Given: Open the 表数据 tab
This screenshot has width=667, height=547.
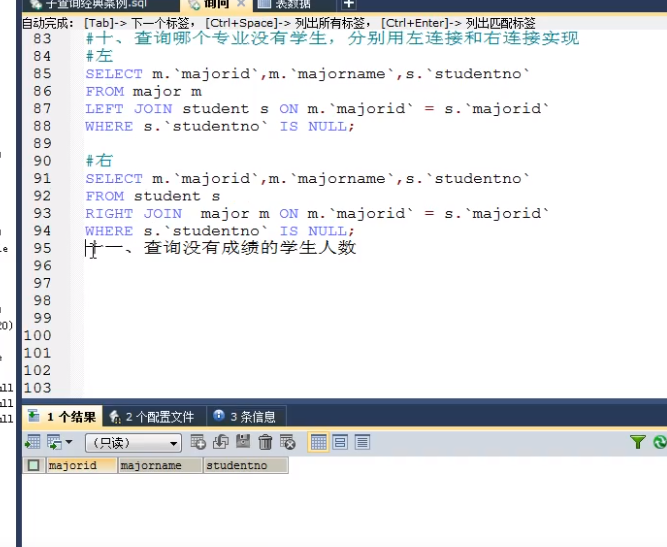Looking at the screenshot, I should tap(292, 4).
